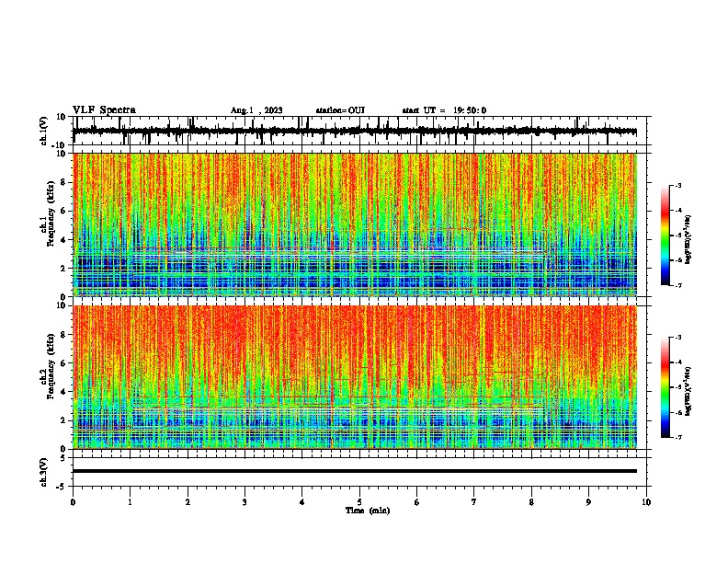Click time axis tick label '5'
728x563 pixels.
359,502
